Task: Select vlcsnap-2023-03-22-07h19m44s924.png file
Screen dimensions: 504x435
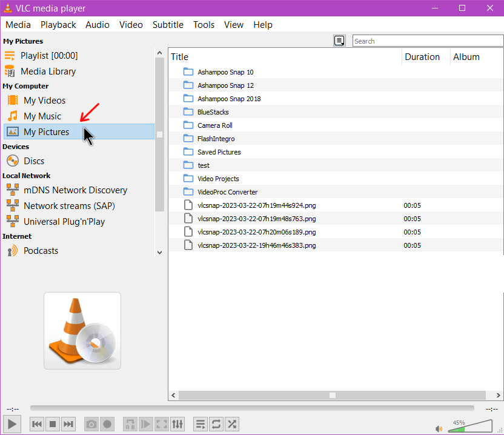Action: [x=336, y=205]
